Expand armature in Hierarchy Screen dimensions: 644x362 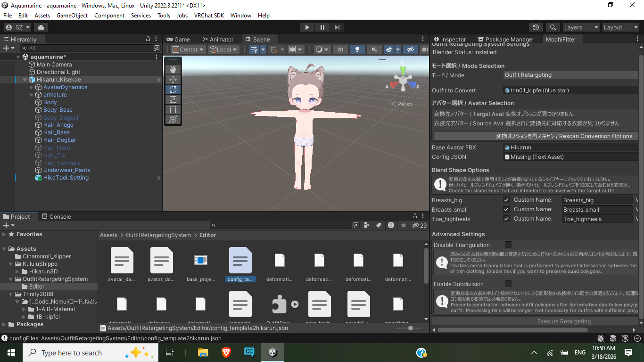32,95
